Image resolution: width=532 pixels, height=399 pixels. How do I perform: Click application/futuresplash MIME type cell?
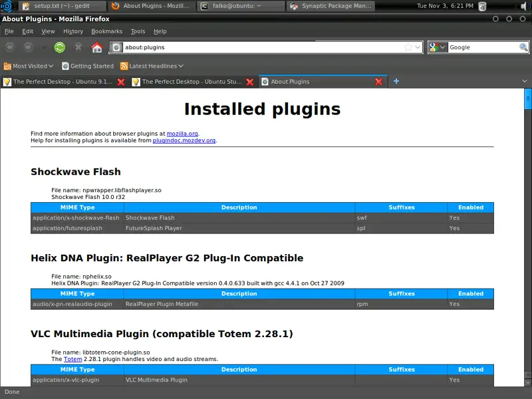(77, 228)
